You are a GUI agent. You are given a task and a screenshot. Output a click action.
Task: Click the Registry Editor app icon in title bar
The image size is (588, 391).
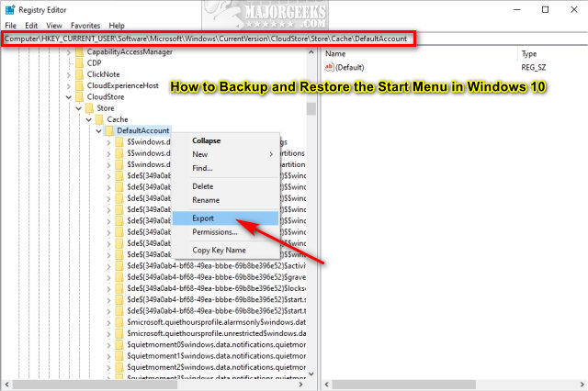[10, 10]
